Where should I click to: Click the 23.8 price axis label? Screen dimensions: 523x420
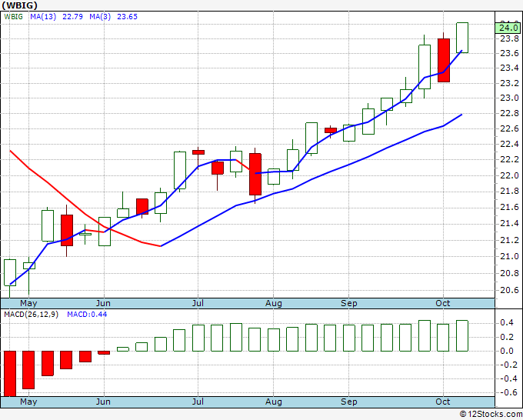click(x=509, y=38)
